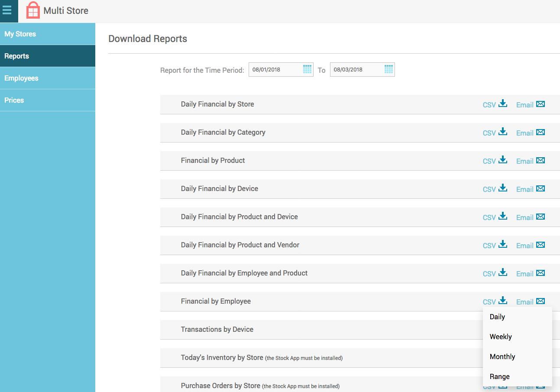Open the start date calendar picker

(x=307, y=69)
